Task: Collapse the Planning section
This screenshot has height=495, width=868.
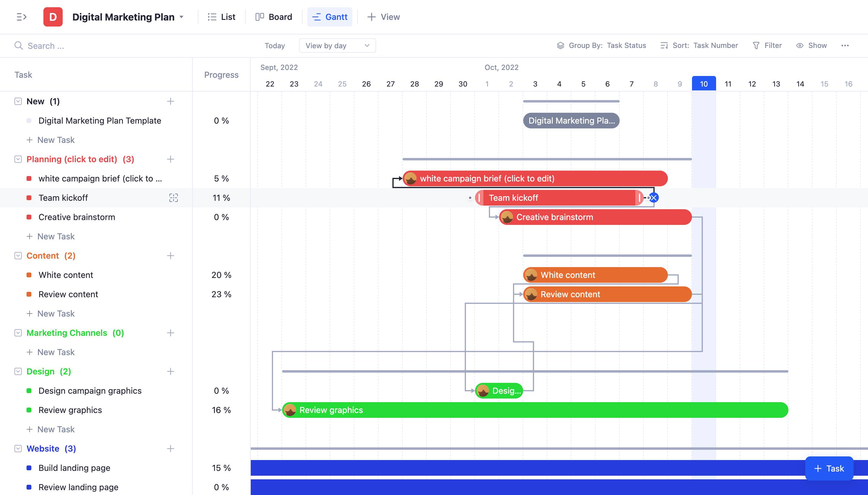Action: pos(18,159)
